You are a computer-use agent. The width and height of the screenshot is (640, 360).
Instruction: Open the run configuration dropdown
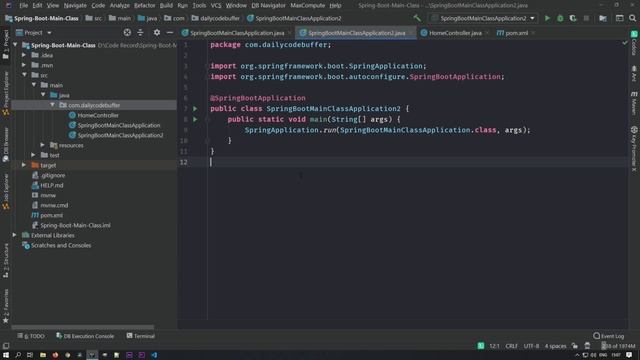[484, 18]
